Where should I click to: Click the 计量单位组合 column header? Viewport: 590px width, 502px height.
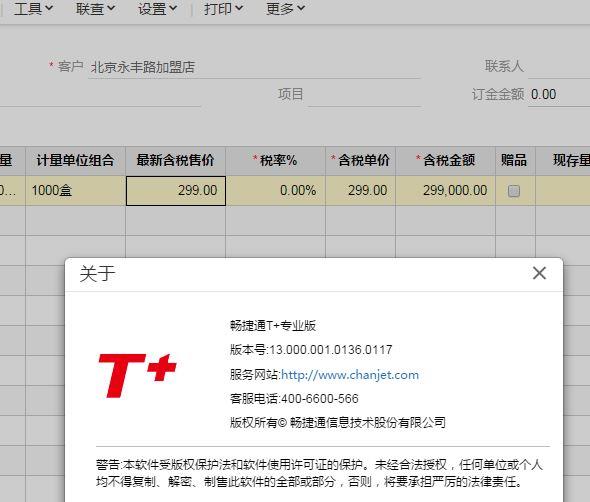(75, 161)
